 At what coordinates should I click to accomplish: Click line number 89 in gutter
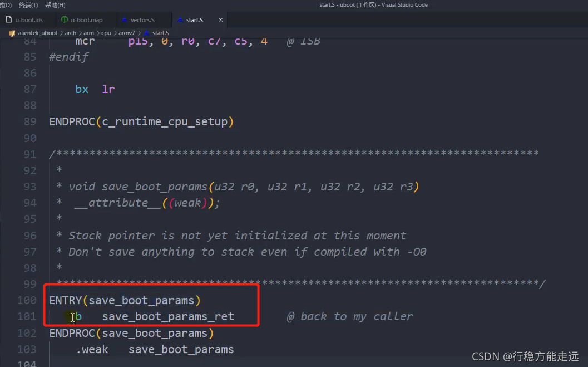(30, 121)
